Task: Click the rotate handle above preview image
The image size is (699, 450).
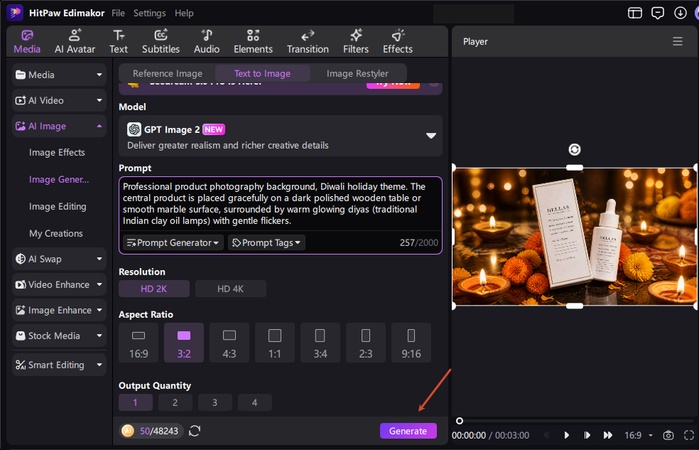Action: tap(575, 150)
